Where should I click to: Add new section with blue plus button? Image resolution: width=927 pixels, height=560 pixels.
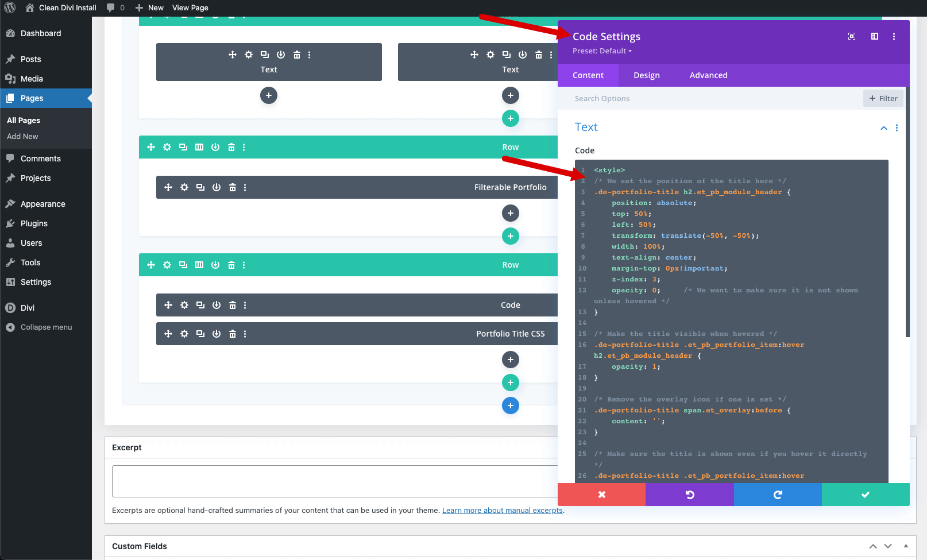point(511,405)
